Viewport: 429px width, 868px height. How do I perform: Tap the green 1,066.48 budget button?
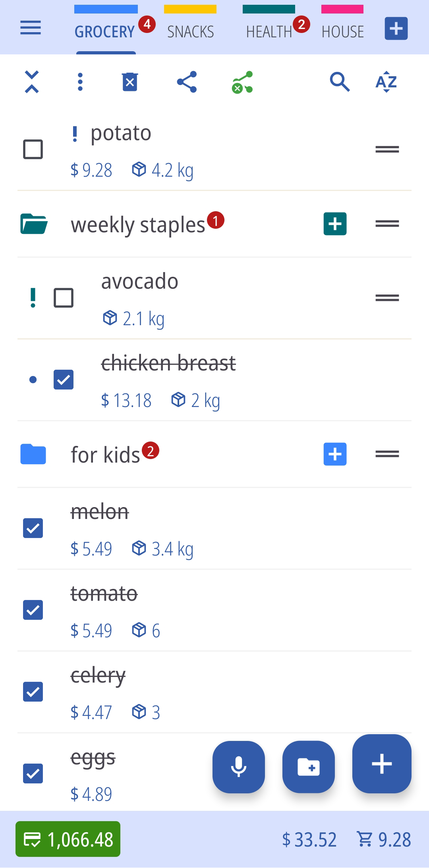point(68,839)
